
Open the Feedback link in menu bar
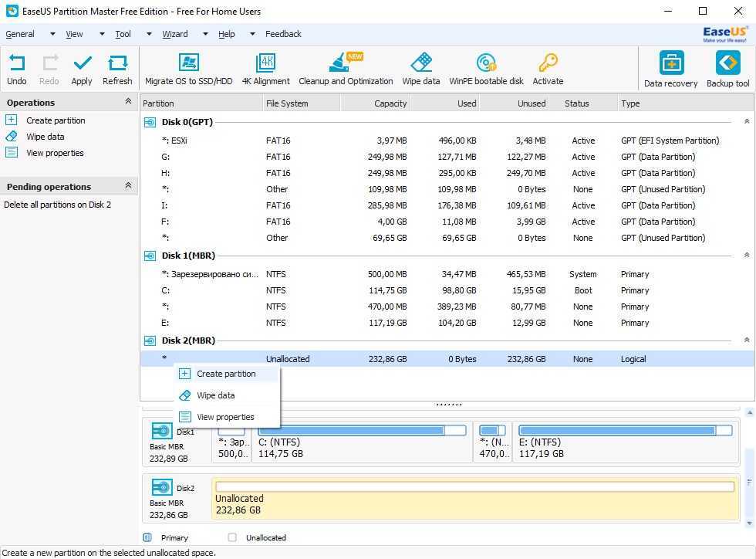pyautogui.click(x=283, y=34)
